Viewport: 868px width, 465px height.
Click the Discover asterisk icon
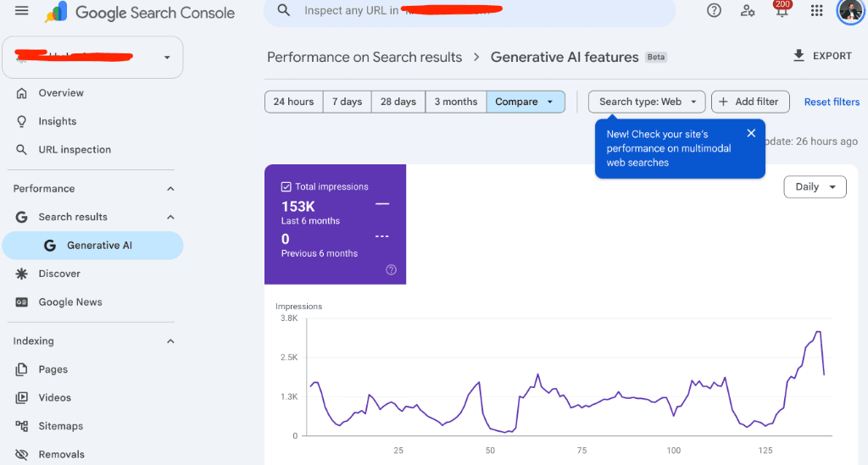coord(21,274)
